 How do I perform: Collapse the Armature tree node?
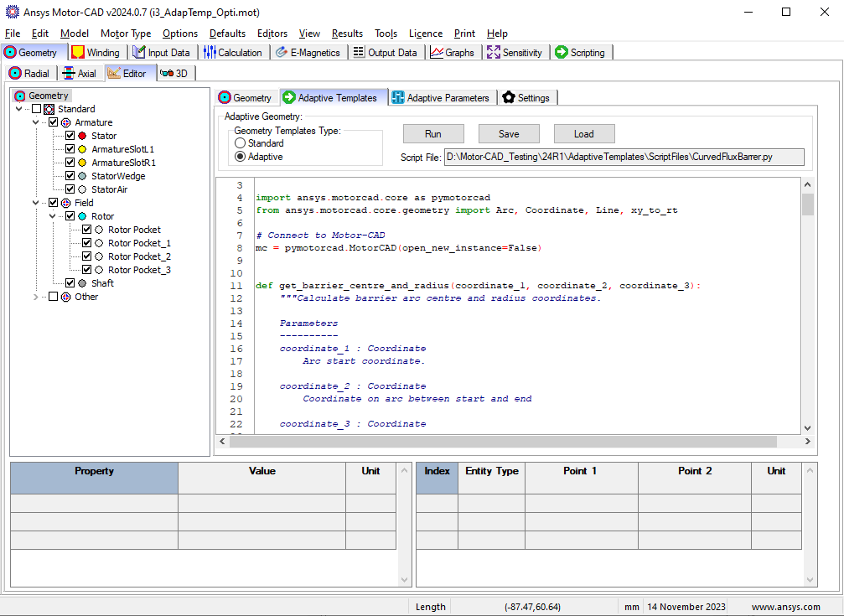coord(35,122)
